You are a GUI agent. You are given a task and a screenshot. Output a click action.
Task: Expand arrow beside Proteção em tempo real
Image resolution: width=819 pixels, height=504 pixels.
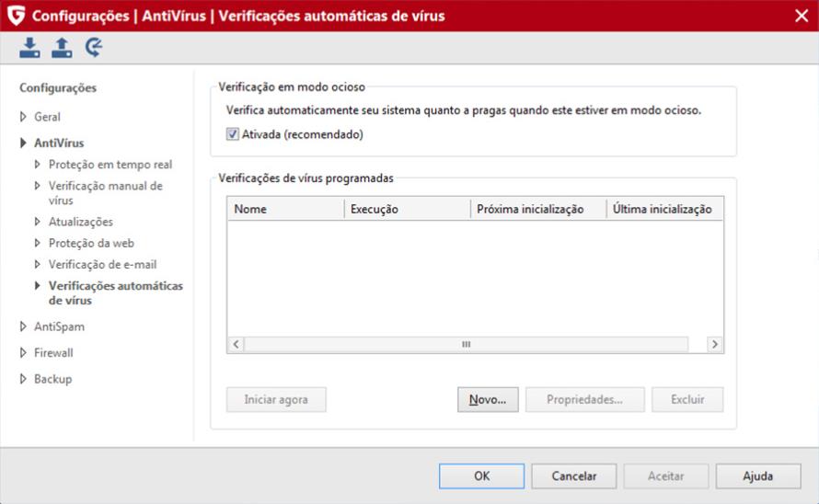(x=37, y=164)
